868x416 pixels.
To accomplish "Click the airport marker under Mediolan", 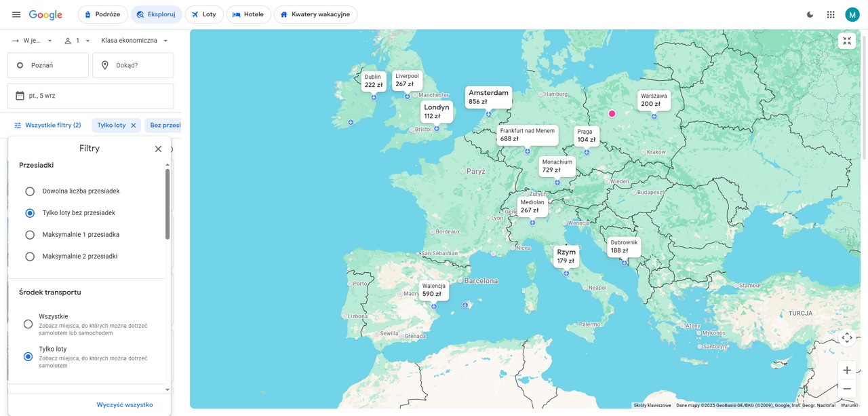I will (532, 223).
